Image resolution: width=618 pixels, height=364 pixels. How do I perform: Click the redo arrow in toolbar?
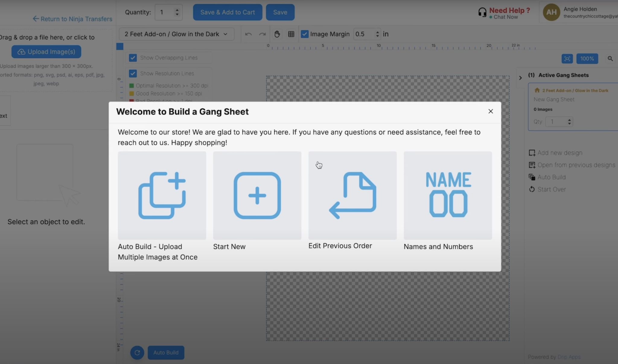point(262,34)
